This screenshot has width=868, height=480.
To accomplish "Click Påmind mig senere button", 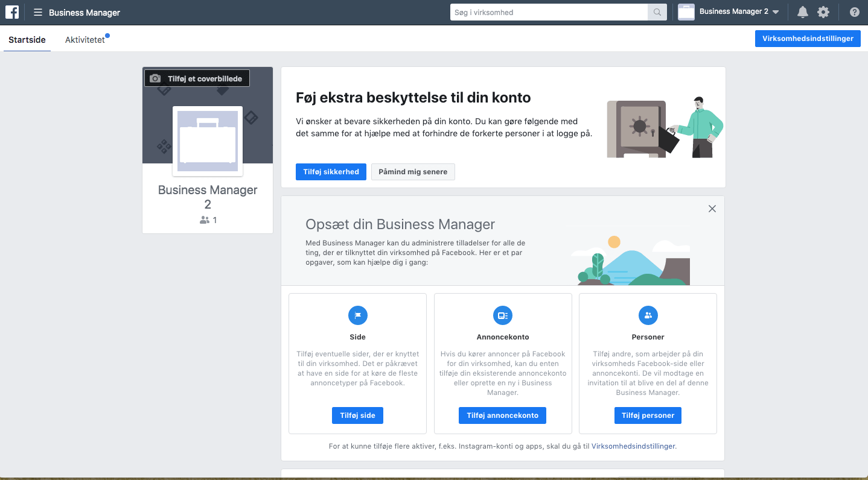I will [413, 172].
